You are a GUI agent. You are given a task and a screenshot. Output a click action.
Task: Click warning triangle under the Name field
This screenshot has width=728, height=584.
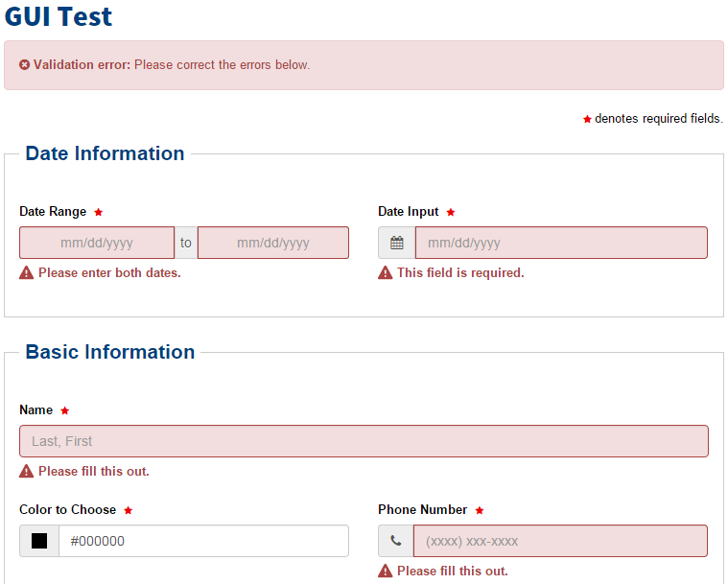pos(27,471)
